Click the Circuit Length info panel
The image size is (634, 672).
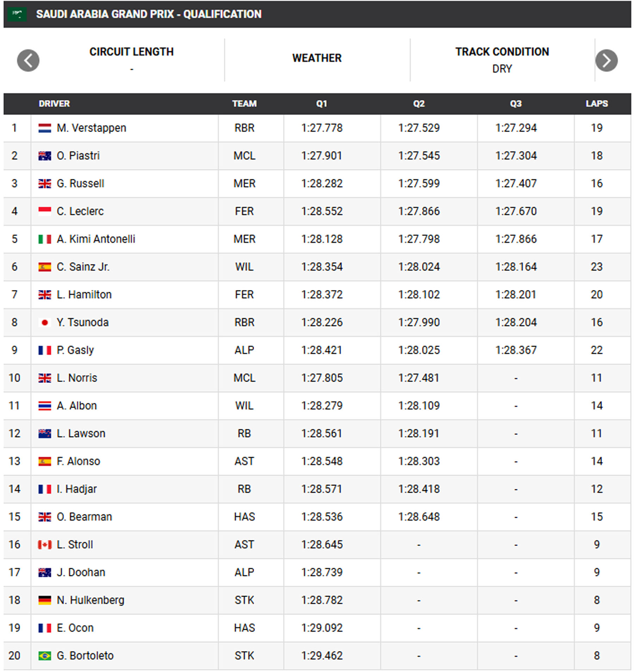(x=131, y=60)
